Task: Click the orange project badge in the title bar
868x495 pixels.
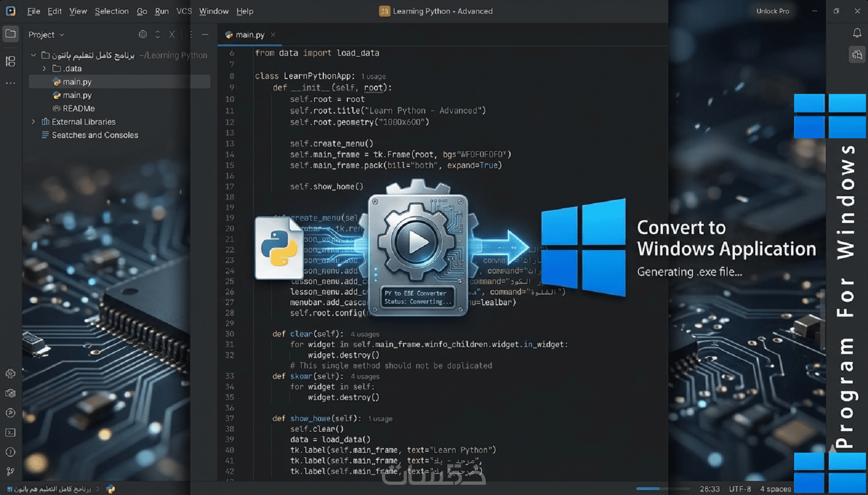Action: 384,11
